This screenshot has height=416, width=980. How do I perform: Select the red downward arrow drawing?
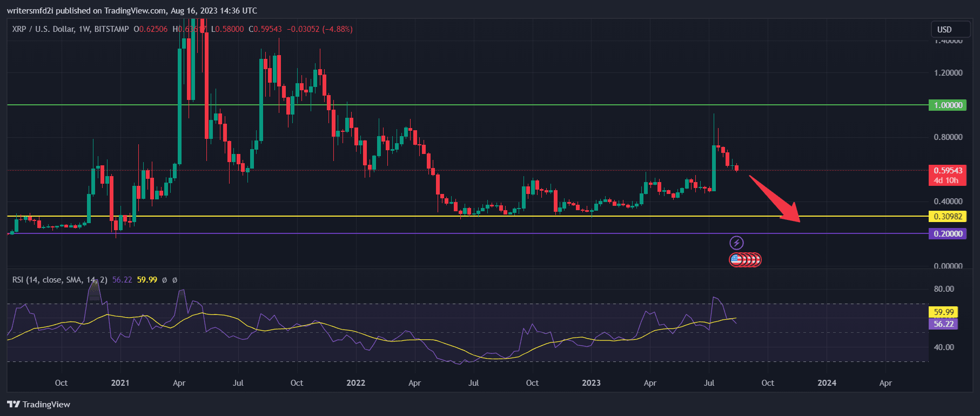coord(773,198)
